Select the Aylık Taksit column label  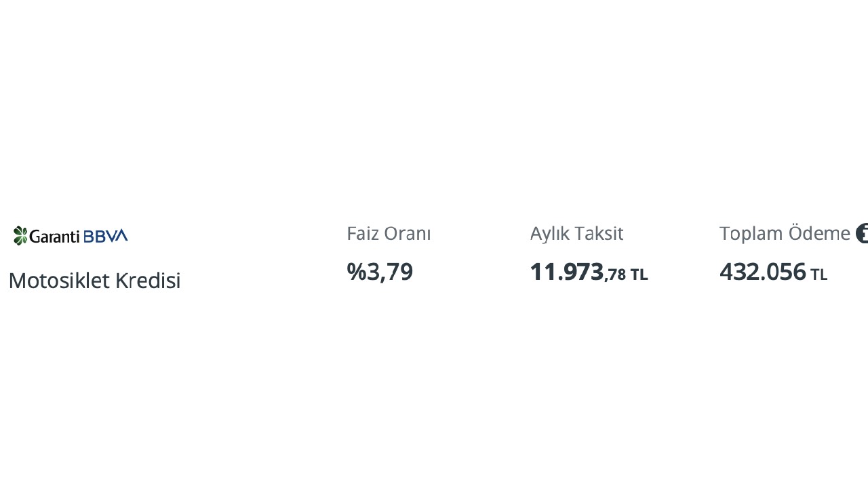[x=576, y=233]
